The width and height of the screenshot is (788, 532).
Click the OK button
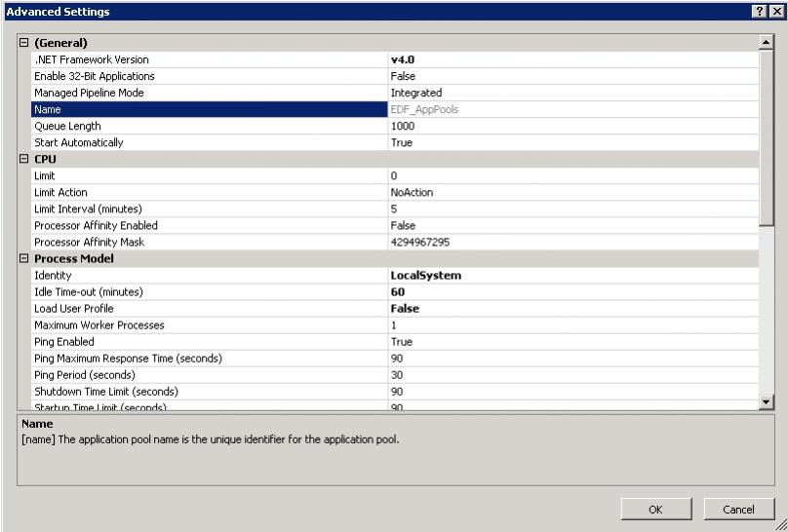pos(655,510)
